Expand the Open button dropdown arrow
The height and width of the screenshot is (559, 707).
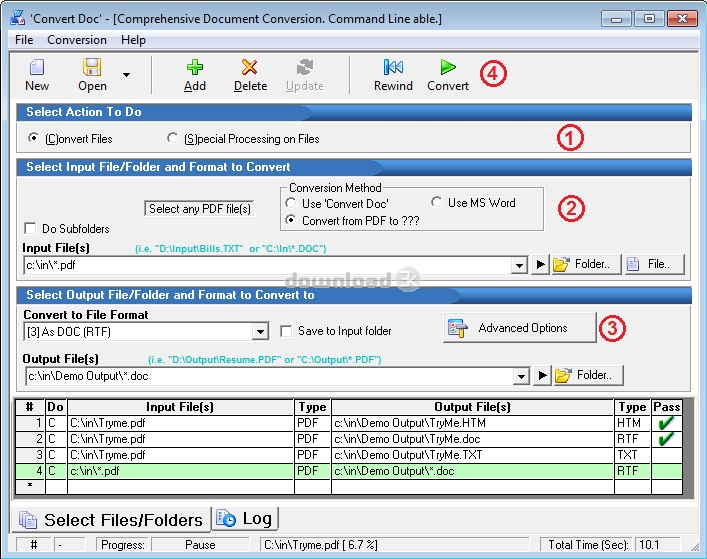[127, 75]
